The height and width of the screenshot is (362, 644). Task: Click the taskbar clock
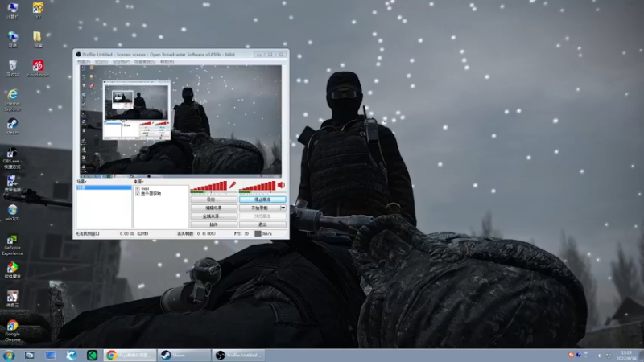coord(626,356)
